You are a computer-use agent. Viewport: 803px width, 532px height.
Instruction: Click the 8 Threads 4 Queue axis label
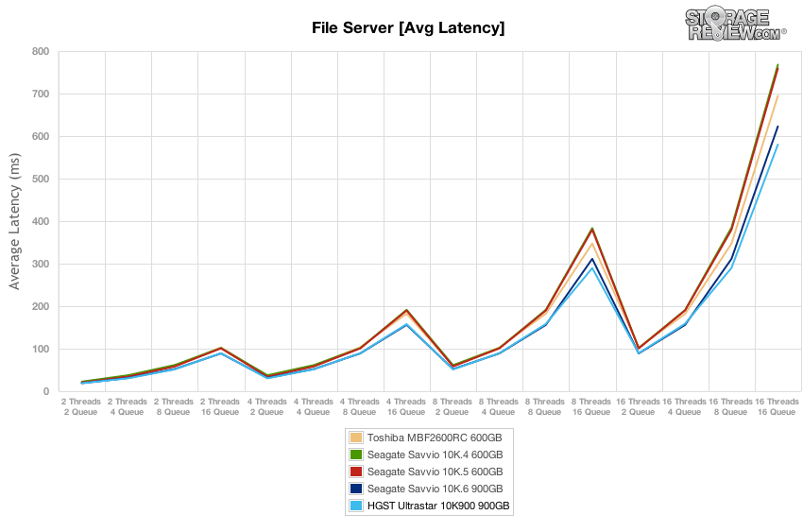499,406
